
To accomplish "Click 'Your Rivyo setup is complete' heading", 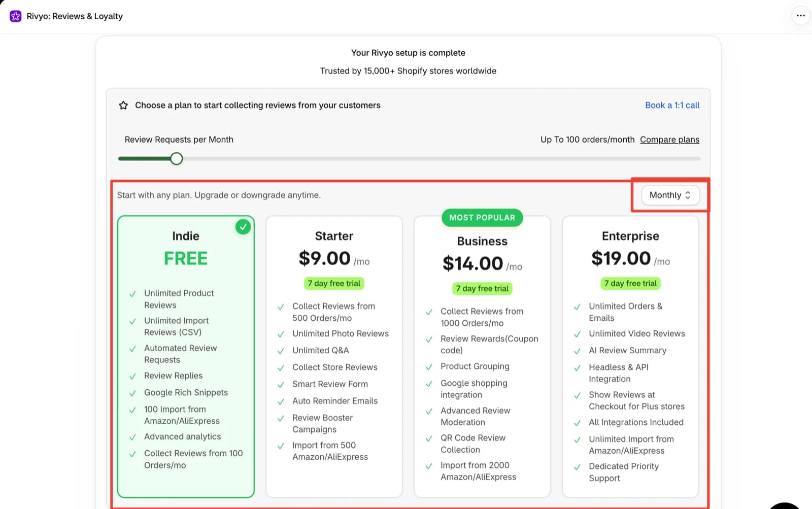I will [408, 53].
